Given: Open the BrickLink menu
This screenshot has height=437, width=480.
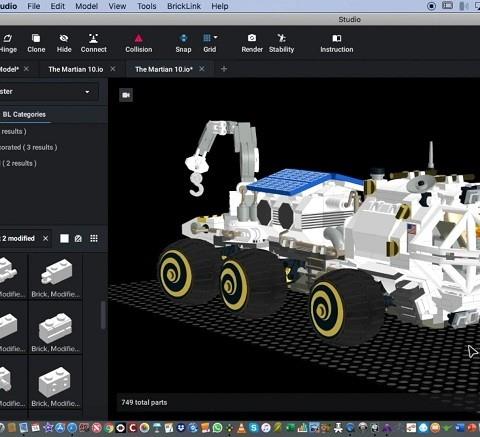Looking at the screenshot, I should pyautogui.click(x=184, y=6).
